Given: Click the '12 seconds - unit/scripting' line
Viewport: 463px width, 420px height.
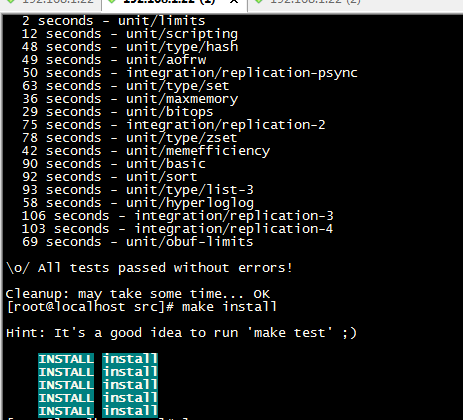Looking at the screenshot, I should pos(130,34).
